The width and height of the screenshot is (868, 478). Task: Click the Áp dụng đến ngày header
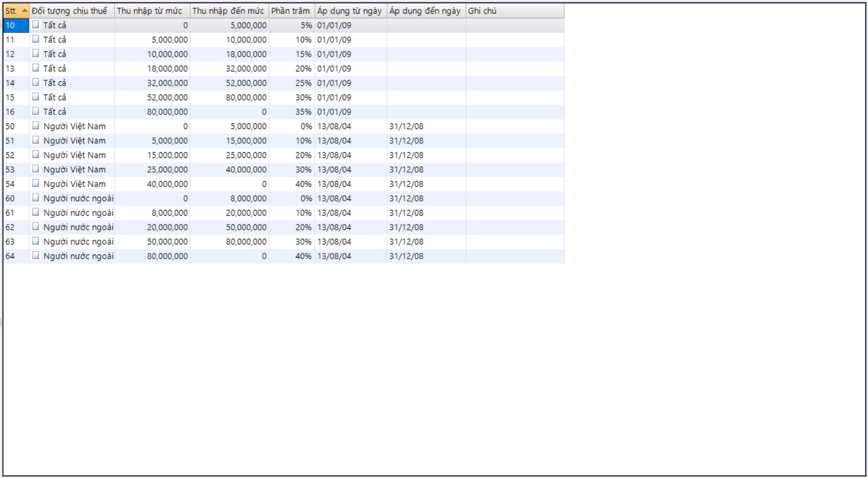[x=425, y=11]
